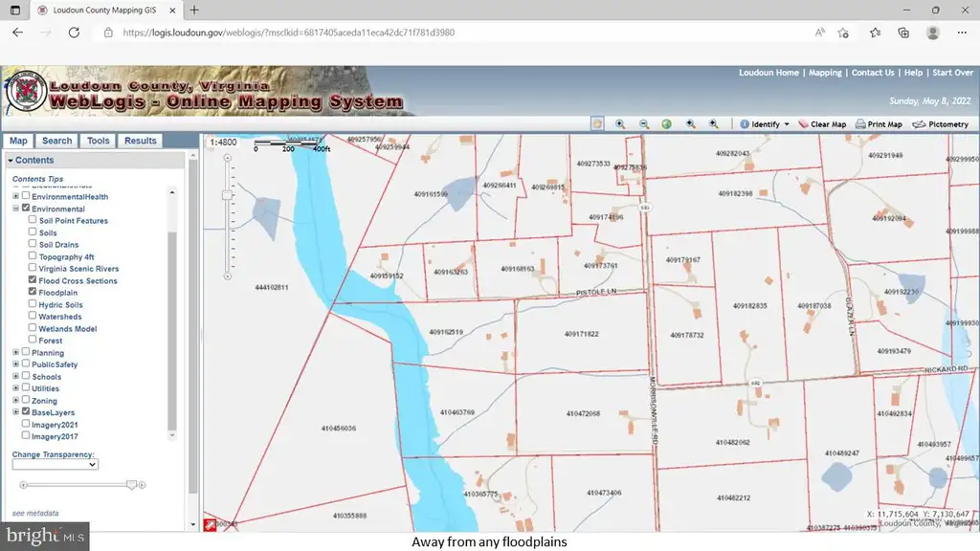Open the Change Transparency dropdown
This screenshot has width=980, height=551.
[55, 464]
